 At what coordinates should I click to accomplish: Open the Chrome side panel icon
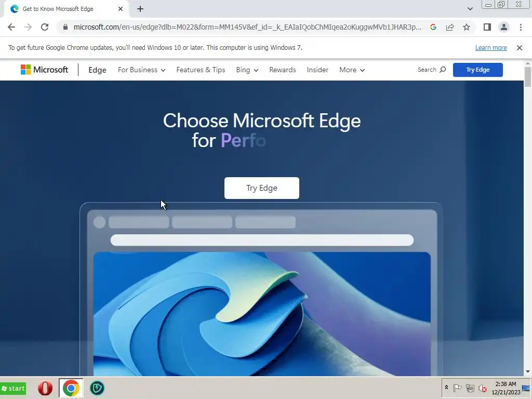click(487, 27)
